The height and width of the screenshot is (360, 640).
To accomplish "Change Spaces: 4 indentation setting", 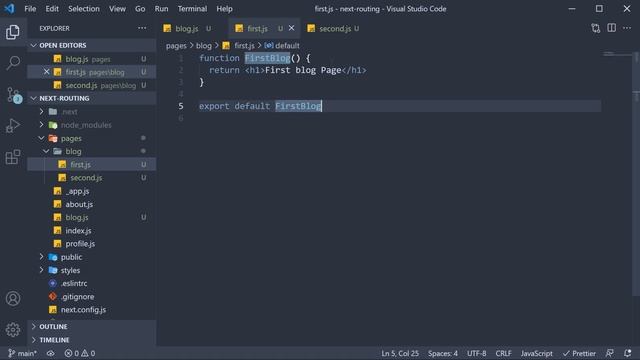I will click(x=442, y=353).
